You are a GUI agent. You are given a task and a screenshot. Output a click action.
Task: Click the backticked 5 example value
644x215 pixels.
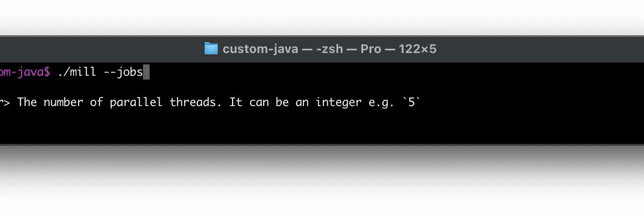[411, 102]
